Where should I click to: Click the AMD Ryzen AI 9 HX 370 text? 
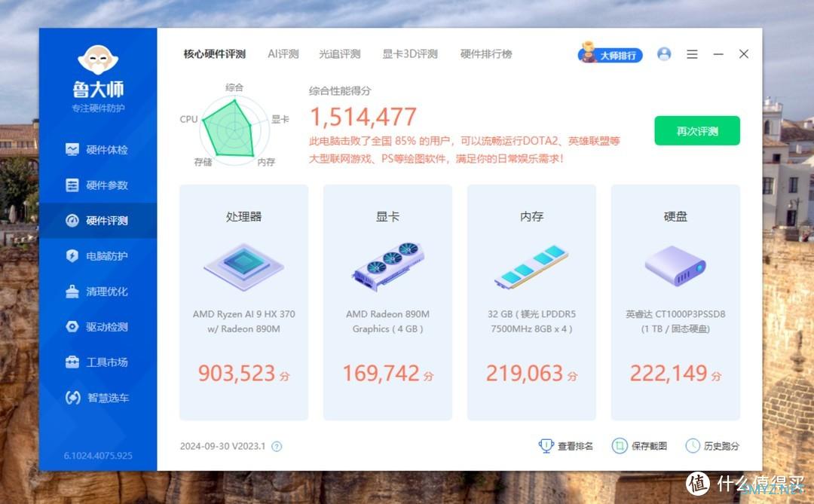tap(243, 321)
